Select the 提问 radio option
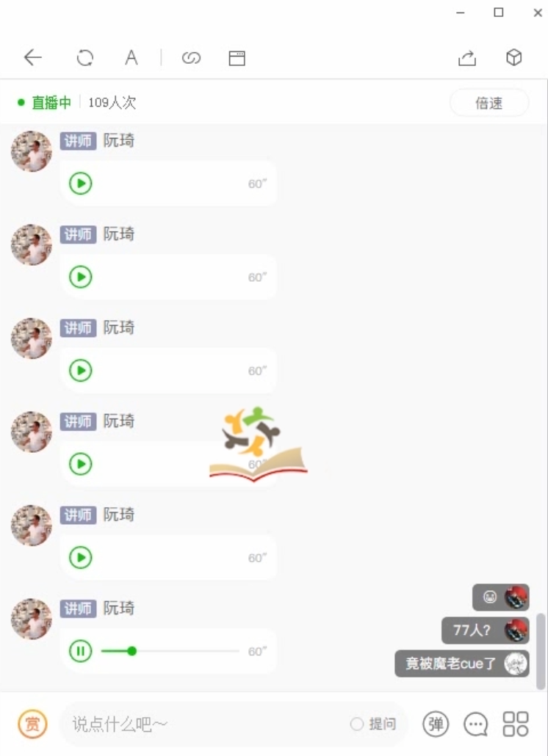 click(373, 724)
